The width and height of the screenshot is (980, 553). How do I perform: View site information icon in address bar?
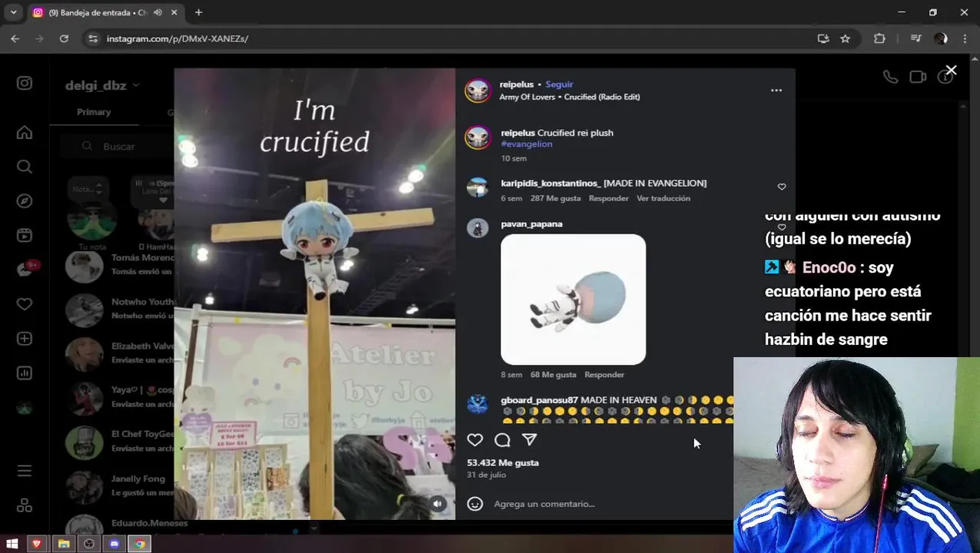point(93,38)
